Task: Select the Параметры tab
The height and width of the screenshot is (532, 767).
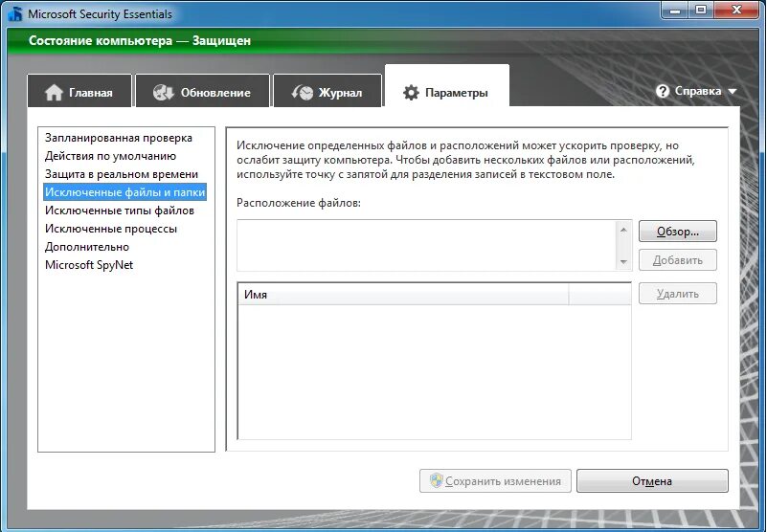Action: click(447, 86)
